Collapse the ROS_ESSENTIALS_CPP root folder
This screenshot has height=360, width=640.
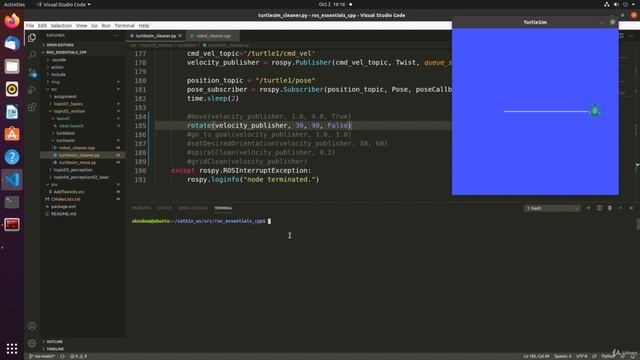coord(66,52)
